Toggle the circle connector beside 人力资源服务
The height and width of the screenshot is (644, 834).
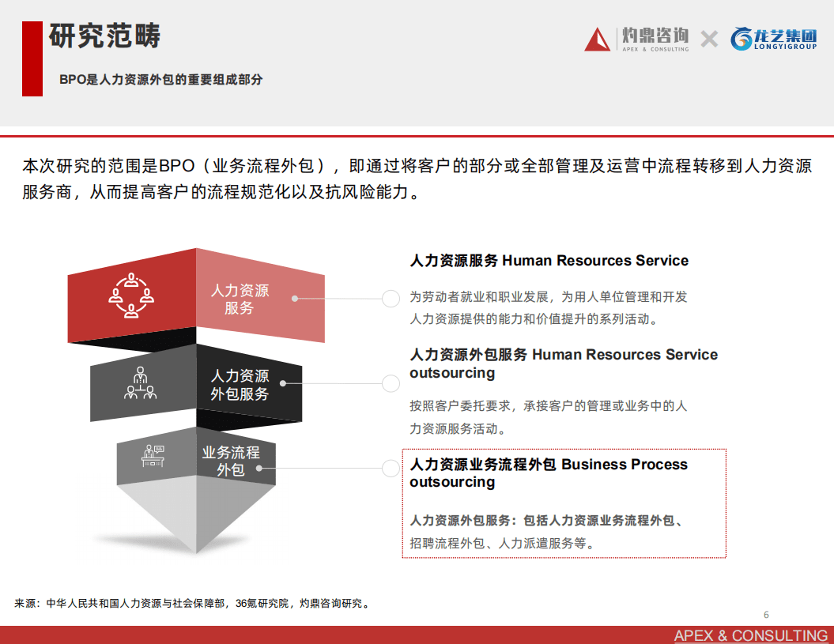[390, 299]
